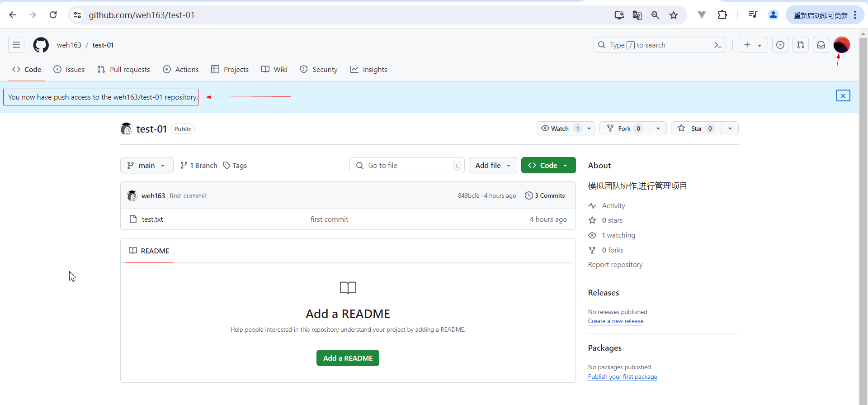Open the command palette icon
868x405 pixels.
[x=718, y=45]
